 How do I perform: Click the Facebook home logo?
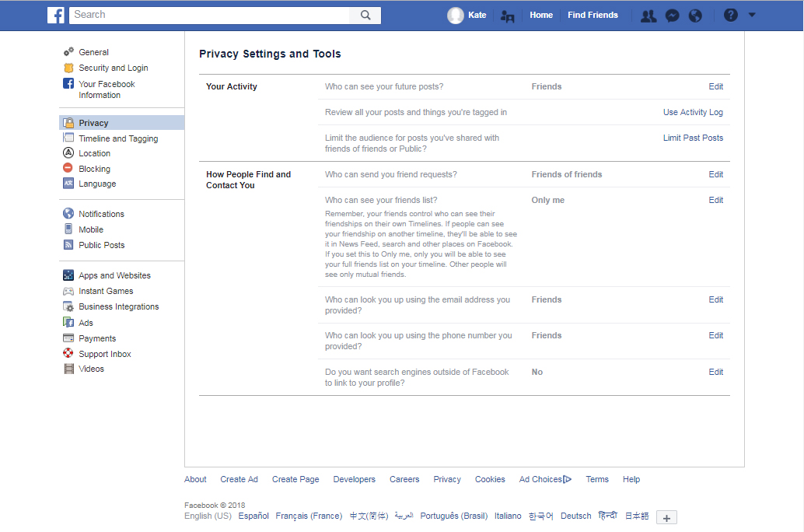coord(55,15)
